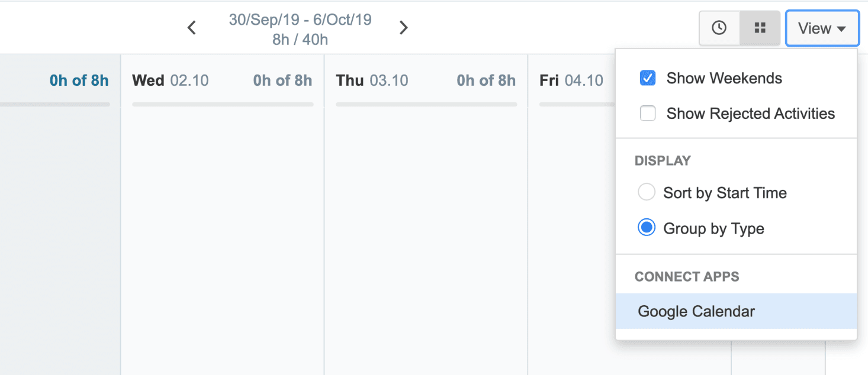Switch to the clock timeline view
868x375 pixels.
pyautogui.click(x=719, y=28)
